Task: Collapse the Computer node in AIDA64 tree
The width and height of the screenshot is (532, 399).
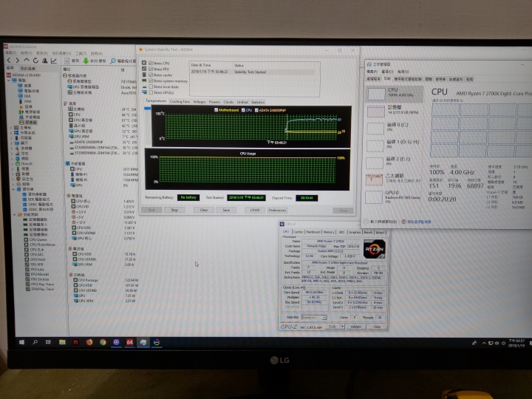Action: tap(9, 81)
